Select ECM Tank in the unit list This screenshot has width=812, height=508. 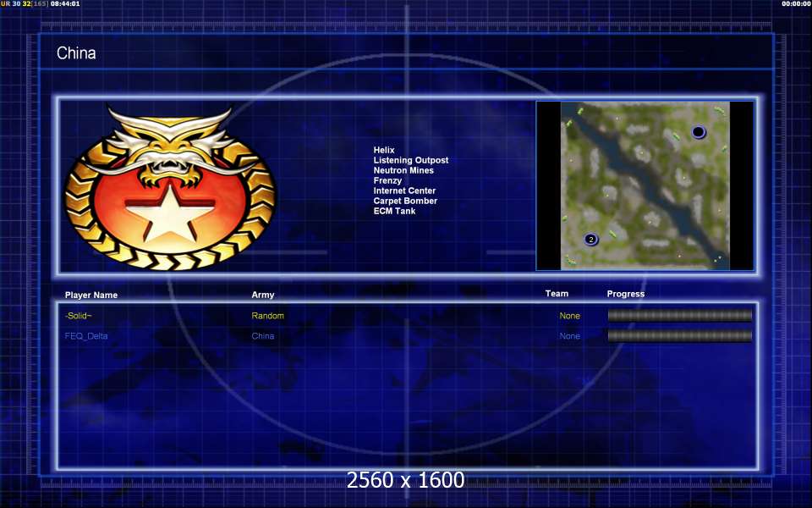click(394, 211)
